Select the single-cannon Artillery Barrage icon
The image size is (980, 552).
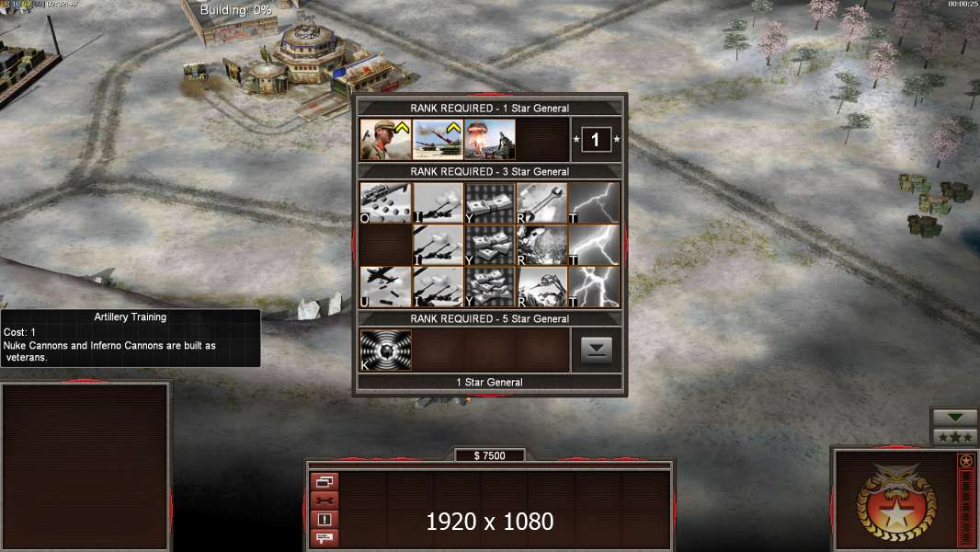click(x=438, y=202)
